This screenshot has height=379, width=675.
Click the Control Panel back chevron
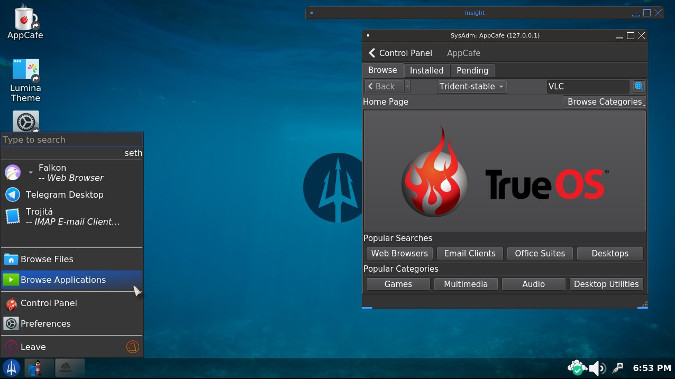pos(372,53)
